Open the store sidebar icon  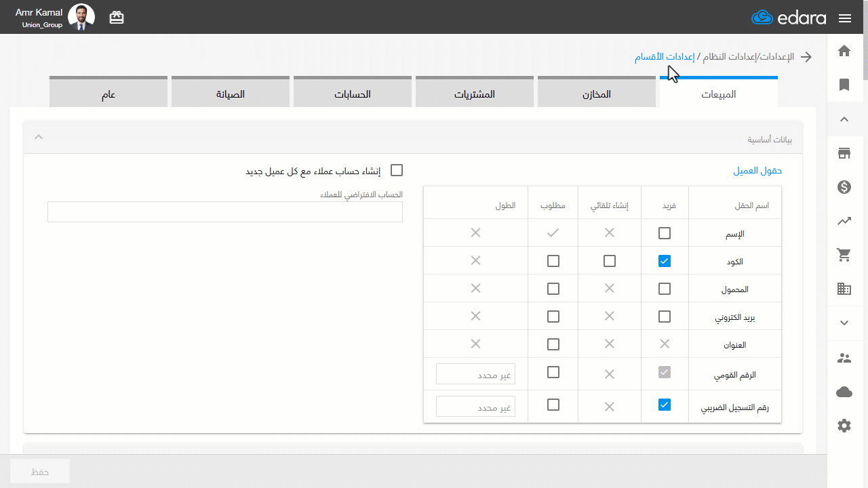click(844, 153)
